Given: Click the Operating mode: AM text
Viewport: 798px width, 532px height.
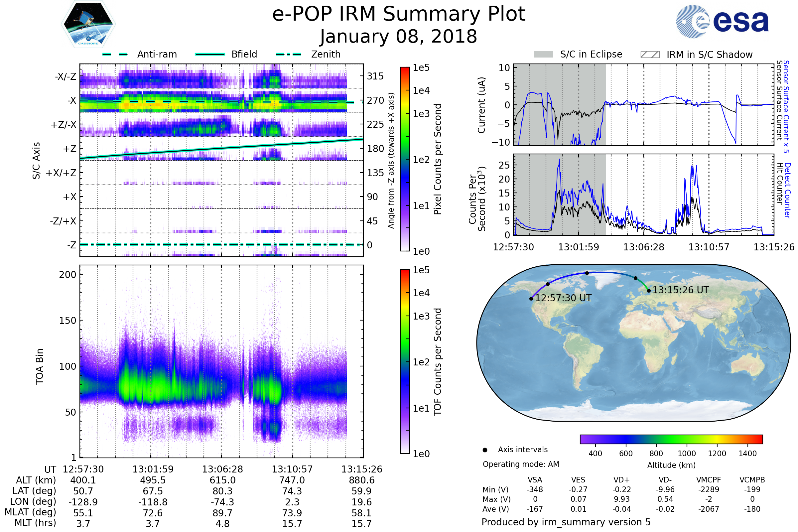Looking at the screenshot, I should (521, 464).
